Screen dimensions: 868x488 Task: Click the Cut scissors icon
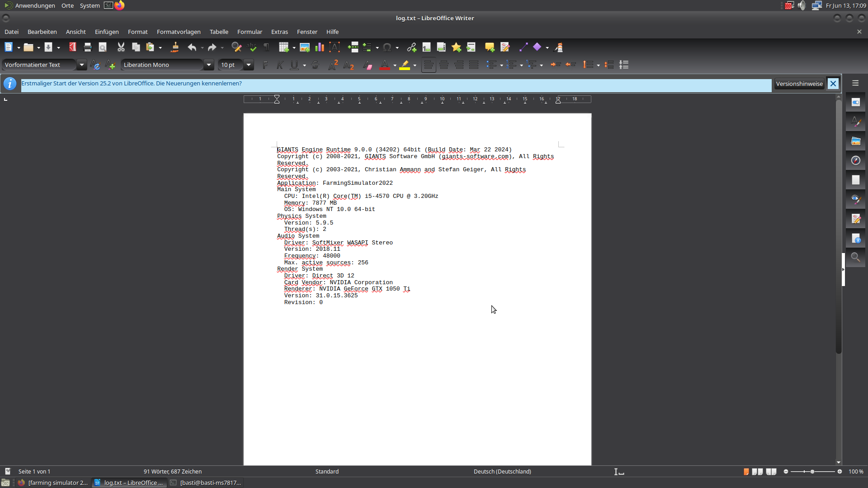point(121,47)
